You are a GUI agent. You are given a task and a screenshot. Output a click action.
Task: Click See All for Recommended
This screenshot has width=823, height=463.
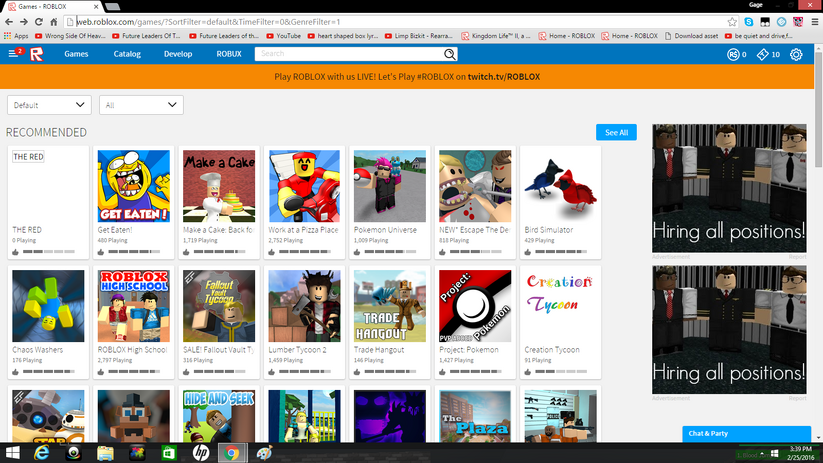(616, 132)
